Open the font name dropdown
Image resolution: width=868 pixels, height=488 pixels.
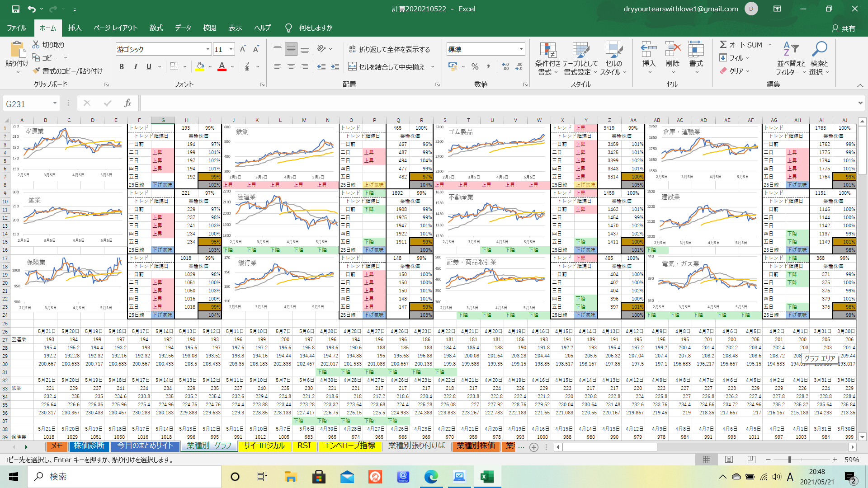point(208,49)
